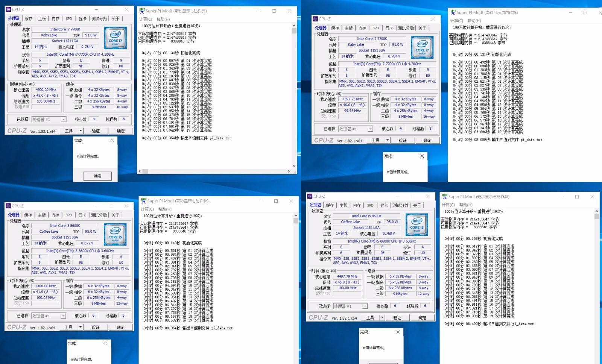Click Super PI title icon of 08.089秒 result window
This screenshot has height=364, width=602.
[x=453, y=12]
